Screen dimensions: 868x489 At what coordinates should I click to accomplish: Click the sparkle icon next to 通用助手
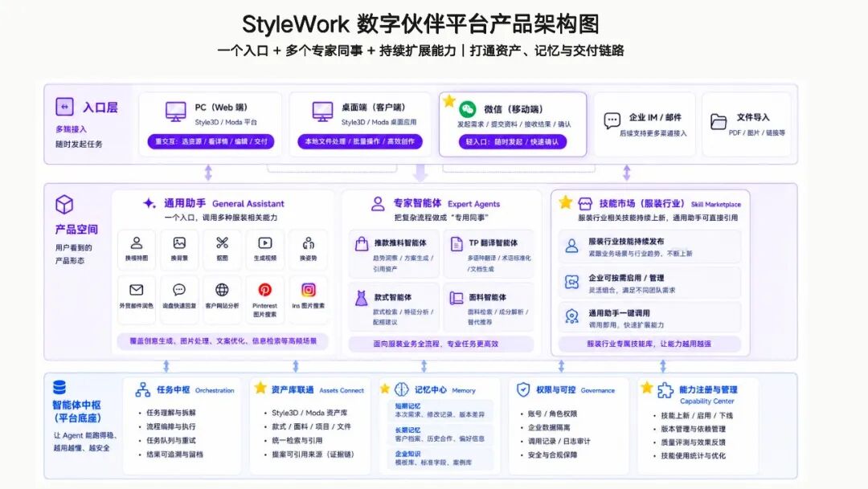(x=149, y=203)
